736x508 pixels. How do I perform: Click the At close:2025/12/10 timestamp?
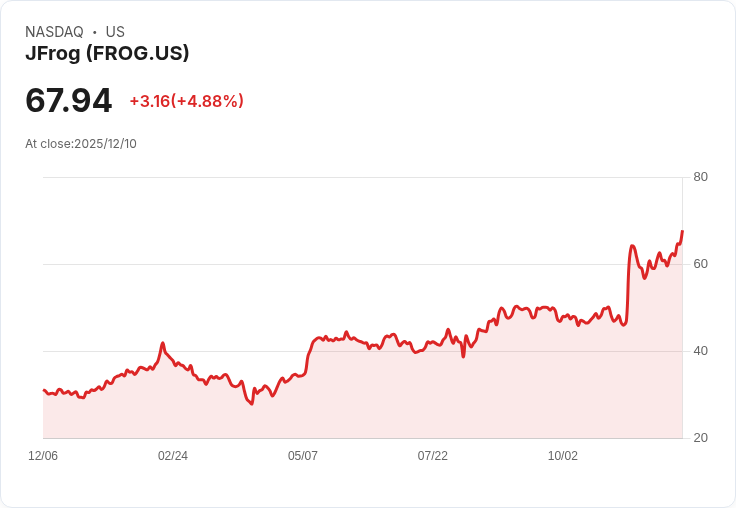pyautogui.click(x=81, y=144)
